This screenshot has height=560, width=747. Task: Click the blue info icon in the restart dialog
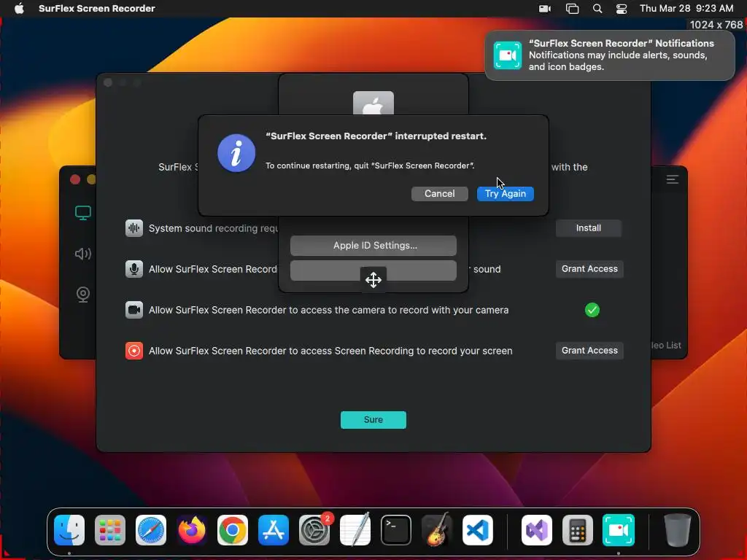pos(236,153)
